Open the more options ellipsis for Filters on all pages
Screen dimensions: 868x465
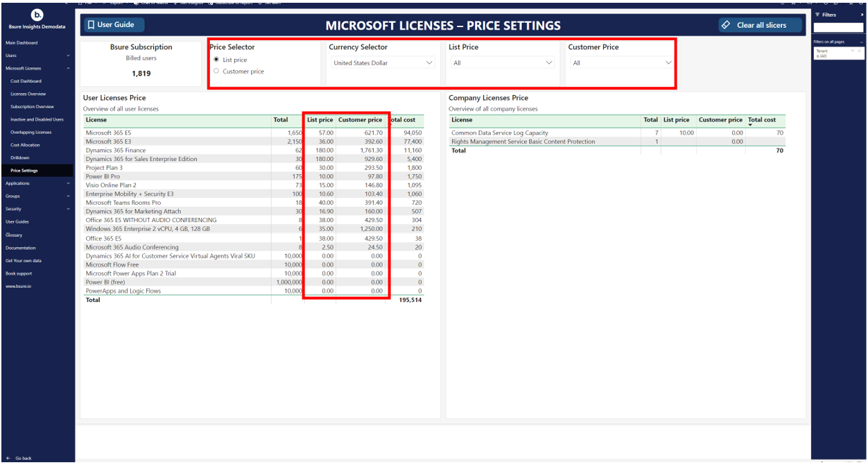[860, 42]
